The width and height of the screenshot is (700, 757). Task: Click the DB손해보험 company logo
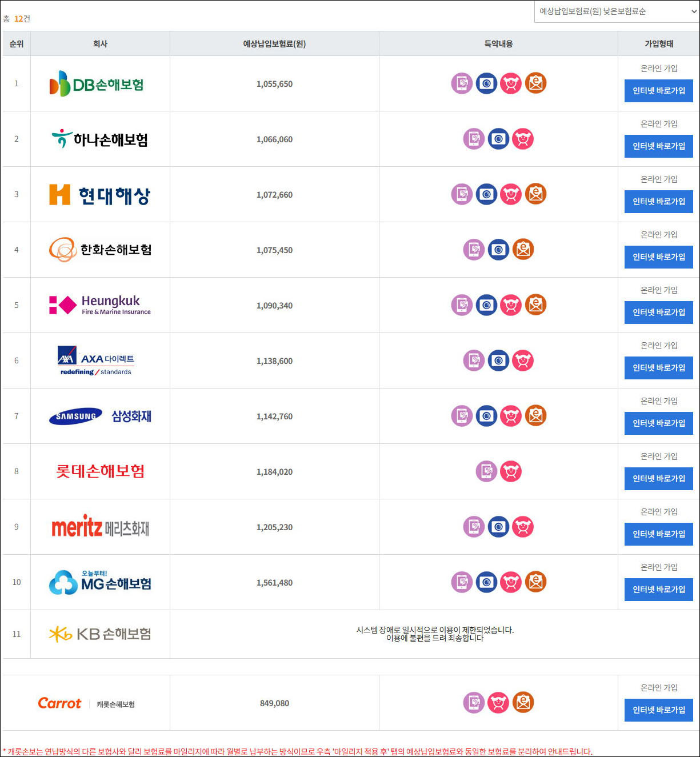(97, 83)
